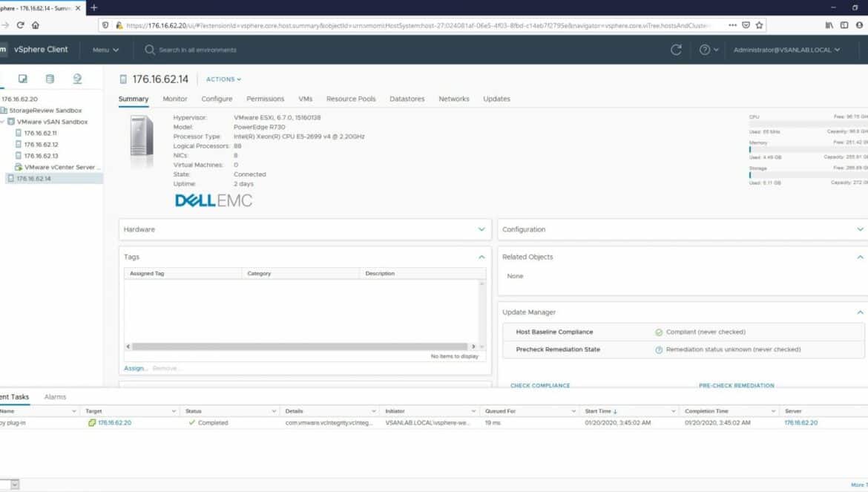The image size is (868, 492).
Task: Sort tags by Assigned Tag column
Action: tap(183, 273)
